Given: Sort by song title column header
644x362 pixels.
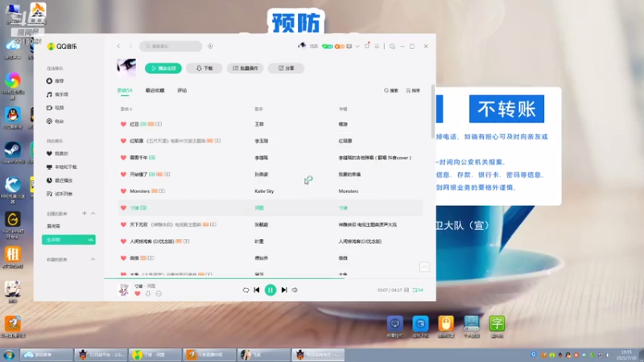Looking at the screenshot, I should tap(126, 109).
